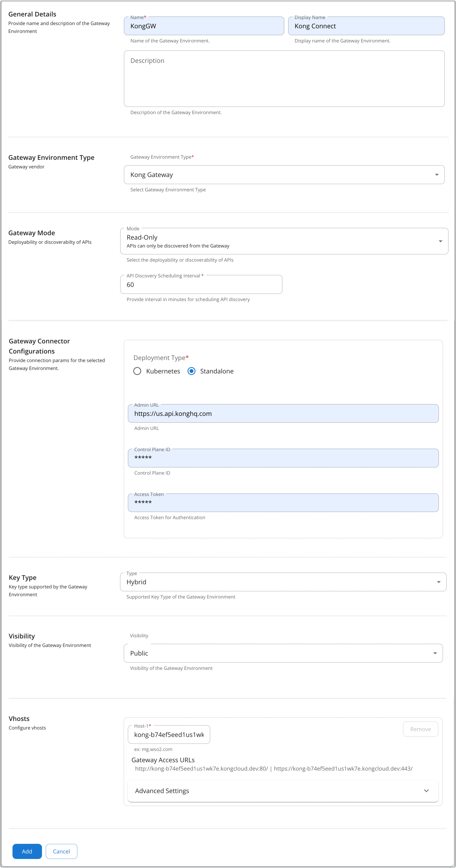
Task: Click the Advanced Settings label text
Action: coord(162,791)
